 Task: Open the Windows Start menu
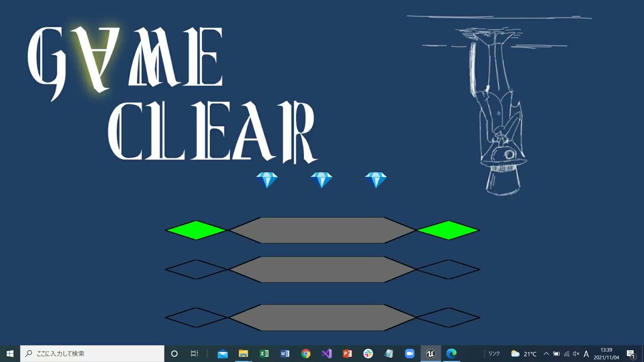click(10, 353)
